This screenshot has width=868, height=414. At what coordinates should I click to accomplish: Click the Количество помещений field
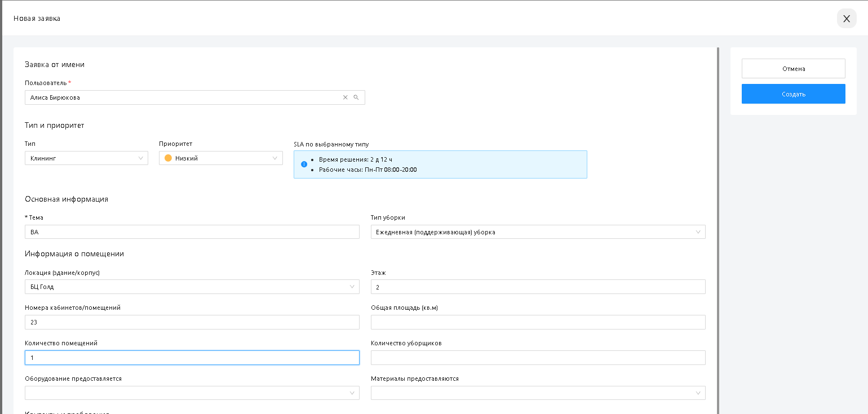[192, 358]
